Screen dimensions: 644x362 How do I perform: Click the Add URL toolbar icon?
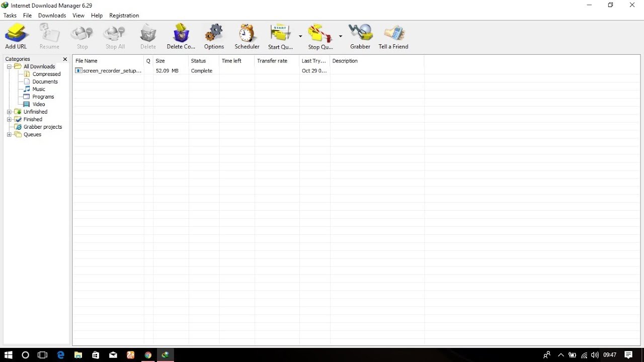coord(16,36)
